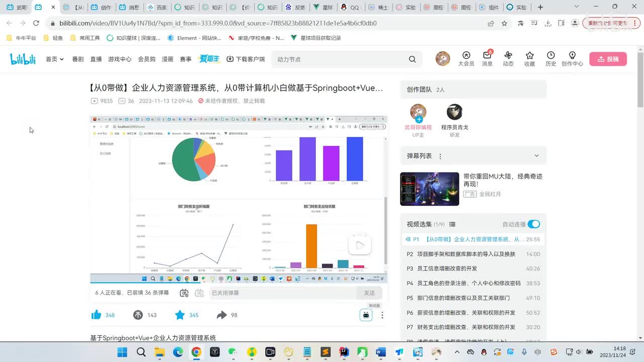Select P7 财务支出的增删改查 episode
Viewport: 644px width, 362px height.
473,327
